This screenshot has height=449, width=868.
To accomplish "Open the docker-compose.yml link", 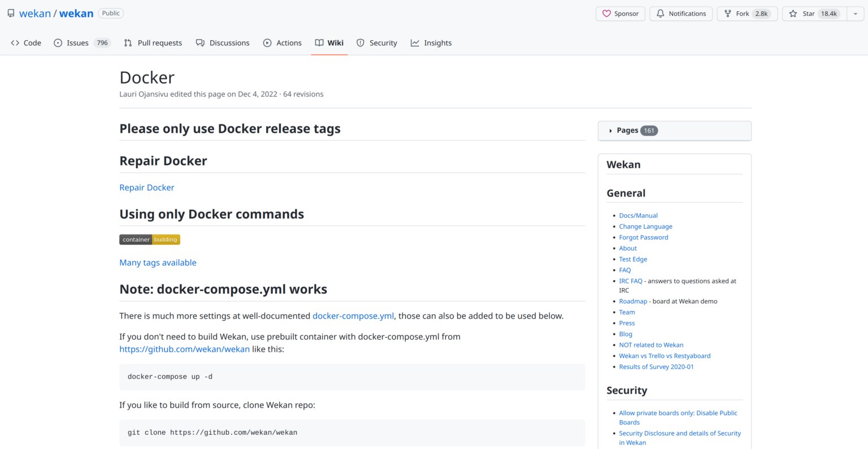I will coord(353,316).
